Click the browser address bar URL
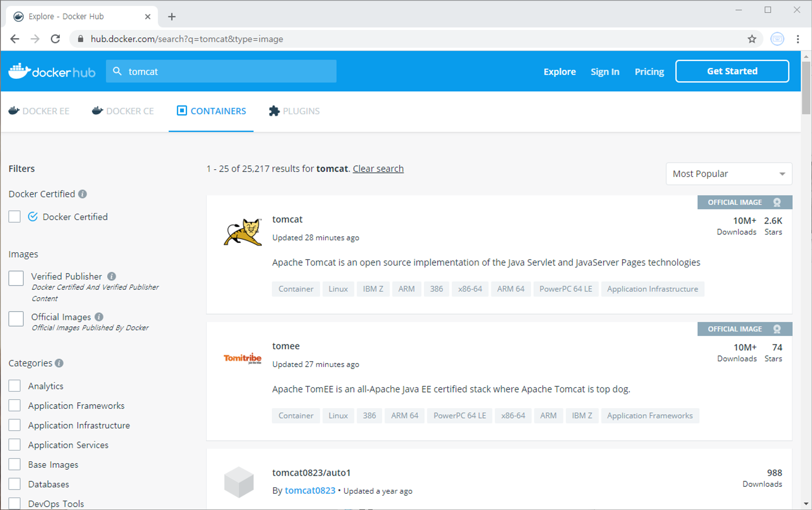This screenshot has height=510, width=812. 187,39
